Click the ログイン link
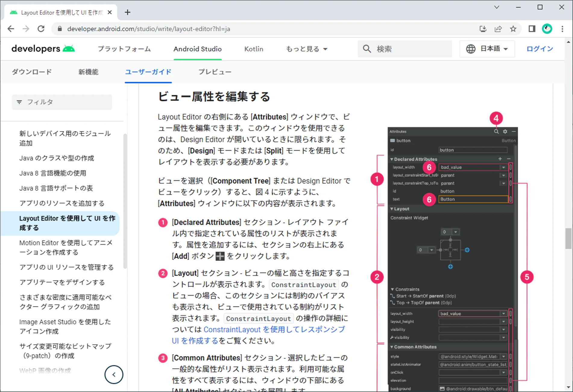The width and height of the screenshot is (573, 392). click(540, 49)
